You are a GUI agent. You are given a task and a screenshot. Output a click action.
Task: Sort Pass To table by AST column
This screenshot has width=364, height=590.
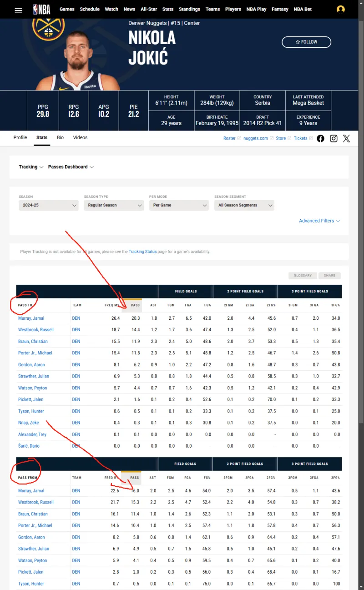153,305
